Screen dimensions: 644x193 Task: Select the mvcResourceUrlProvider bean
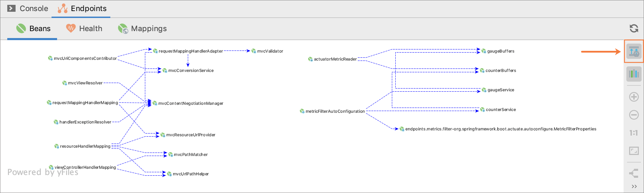(x=188, y=135)
